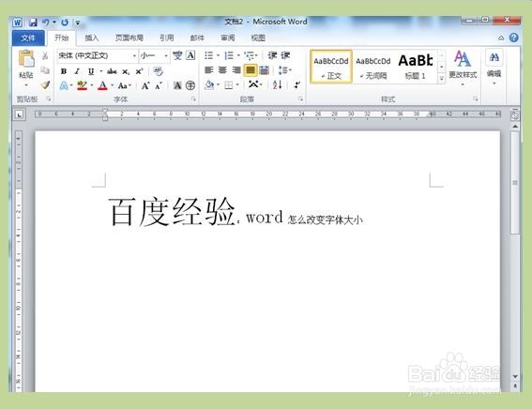
Task: Click the Numbering list icon
Action: click(x=229, y=55)
